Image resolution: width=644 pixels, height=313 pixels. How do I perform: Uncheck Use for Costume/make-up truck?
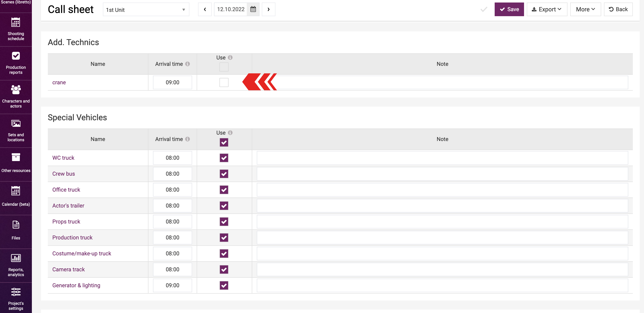click(224, 254)
